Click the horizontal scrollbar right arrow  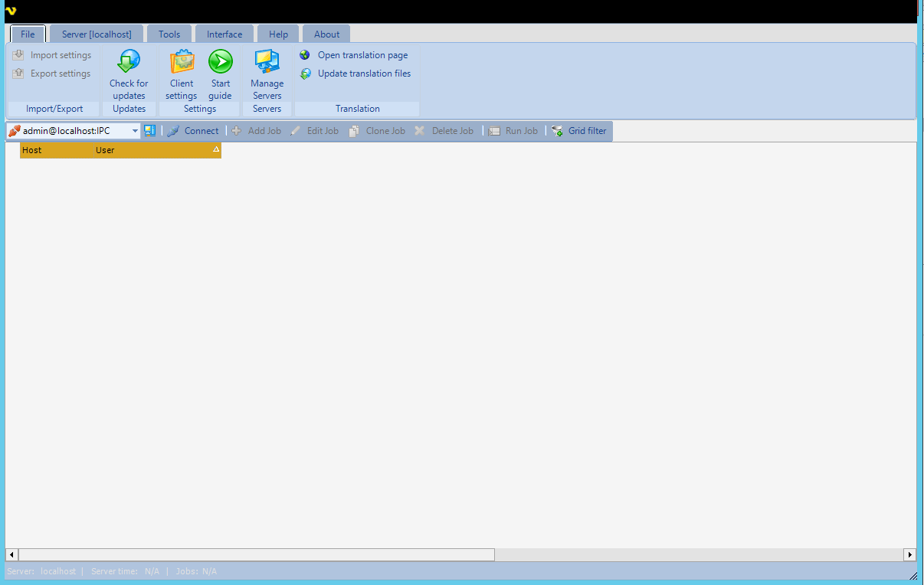(909, 554)
